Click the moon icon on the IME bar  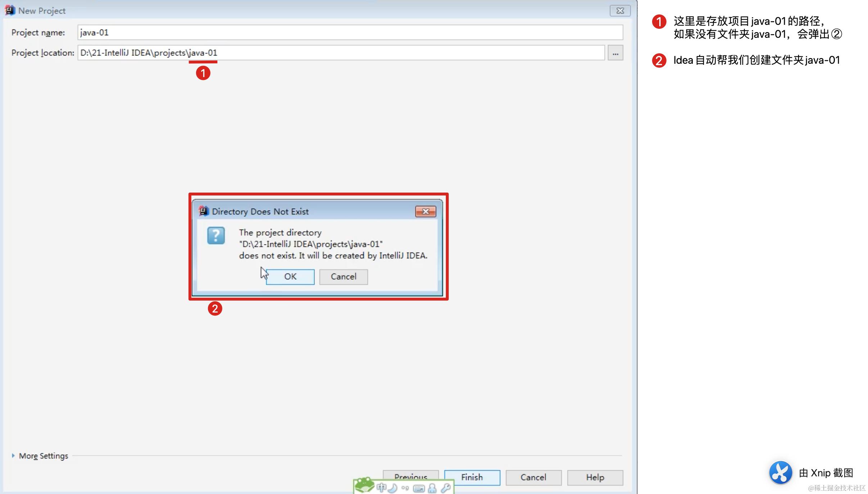tap(393, 488)
